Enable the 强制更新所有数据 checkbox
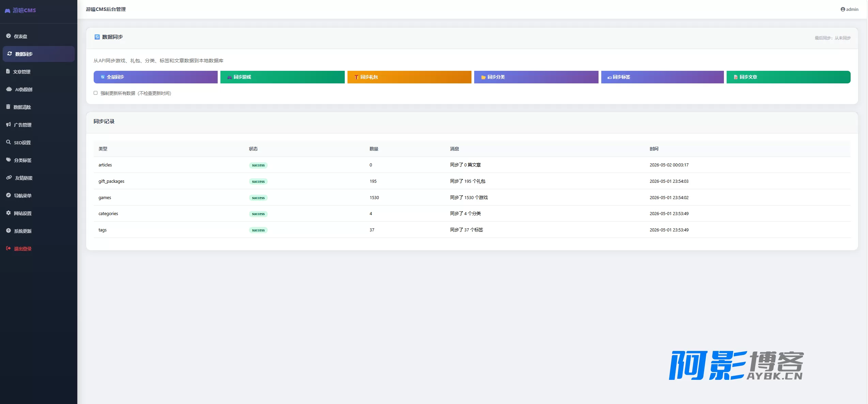The width and height of the screenshot is (868, 404). (96, 93)
